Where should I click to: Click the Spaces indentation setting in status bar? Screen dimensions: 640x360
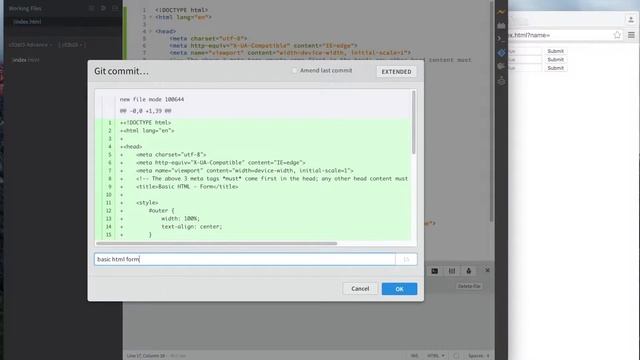tap(479, 356)
